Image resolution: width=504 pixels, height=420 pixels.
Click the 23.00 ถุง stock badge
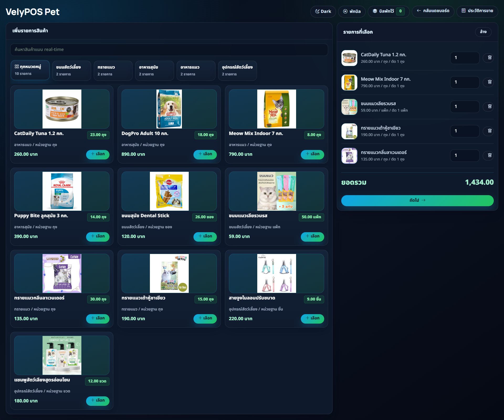[x=98, y=135]
